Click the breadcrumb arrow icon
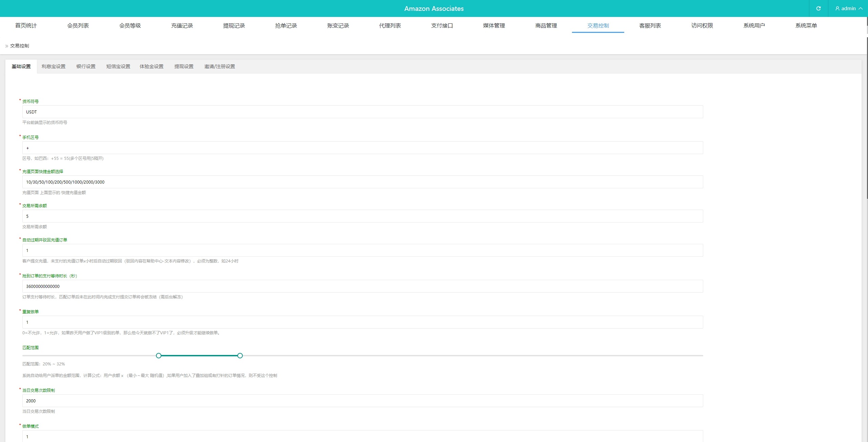 pyautogui.click(x=6, y=46)
